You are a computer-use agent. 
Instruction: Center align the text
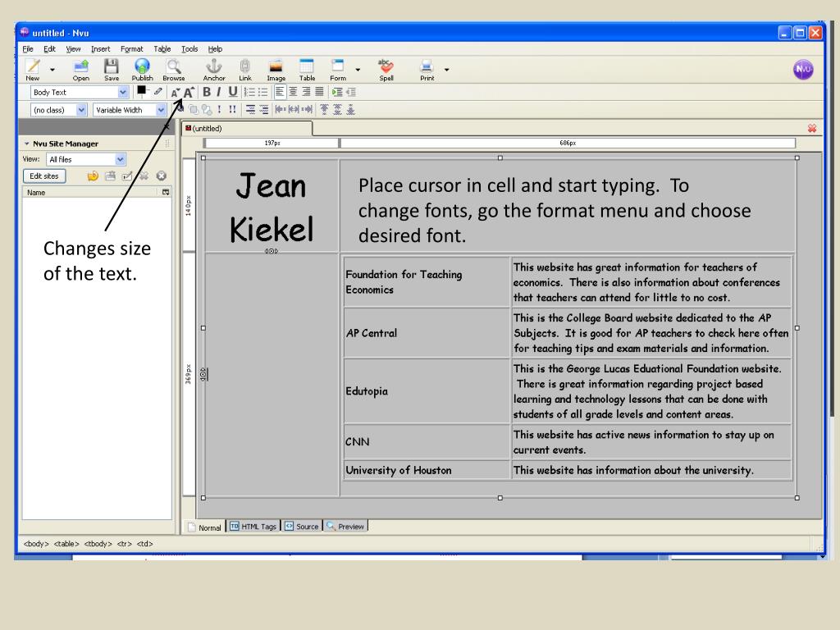click(293, 92)
